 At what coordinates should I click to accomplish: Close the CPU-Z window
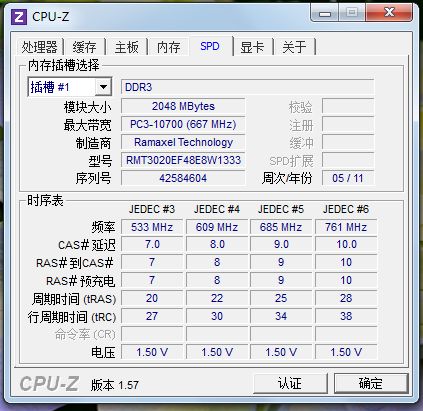[389, 13]
